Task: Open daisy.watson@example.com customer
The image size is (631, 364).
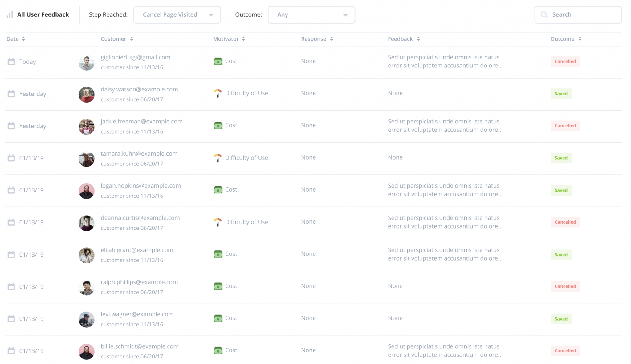Action: (139, 89)
